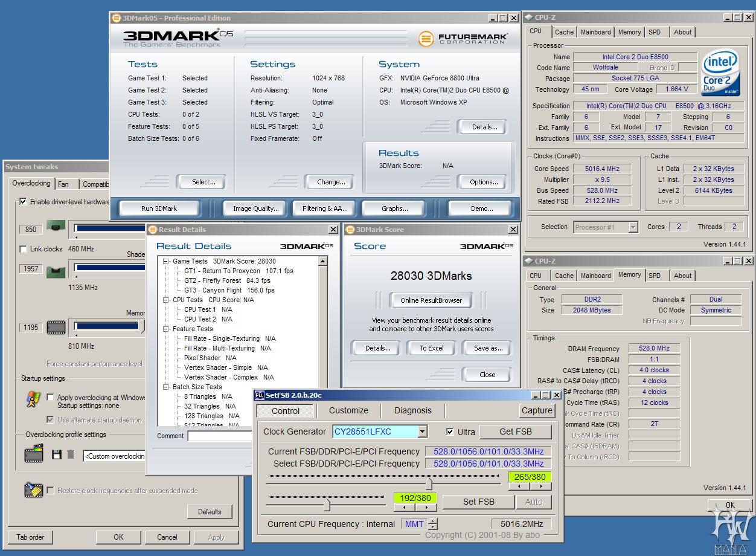756x556 pixels.
Task: Toggle Use alternate startup daemon checkbox
Action: [x=50, y=419]
